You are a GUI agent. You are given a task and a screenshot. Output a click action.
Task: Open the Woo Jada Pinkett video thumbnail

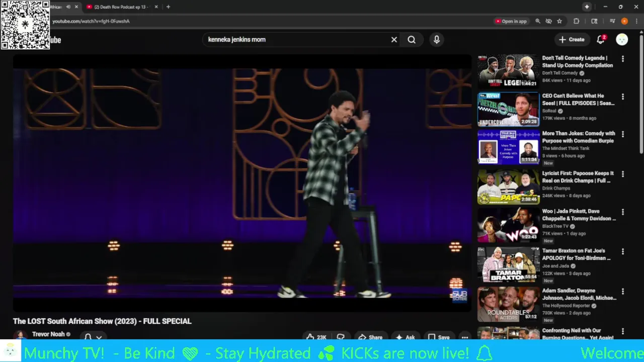[508, 225]
